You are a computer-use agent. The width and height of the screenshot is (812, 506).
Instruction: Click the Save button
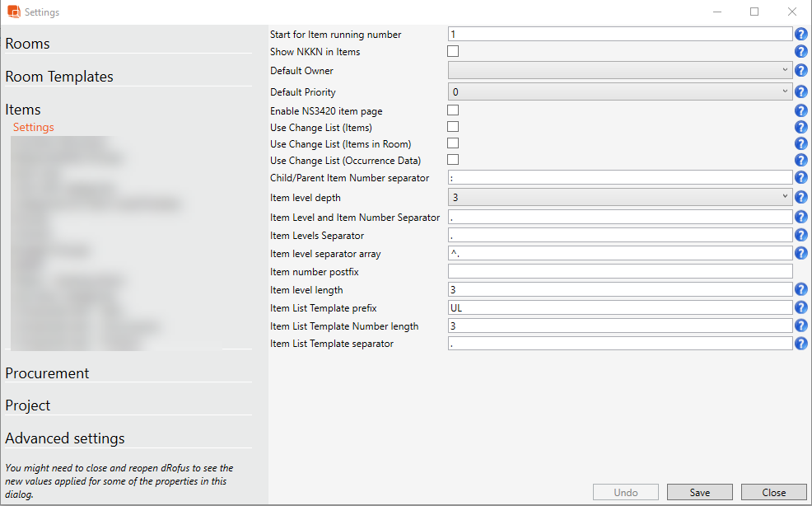(x=699, y=492)
